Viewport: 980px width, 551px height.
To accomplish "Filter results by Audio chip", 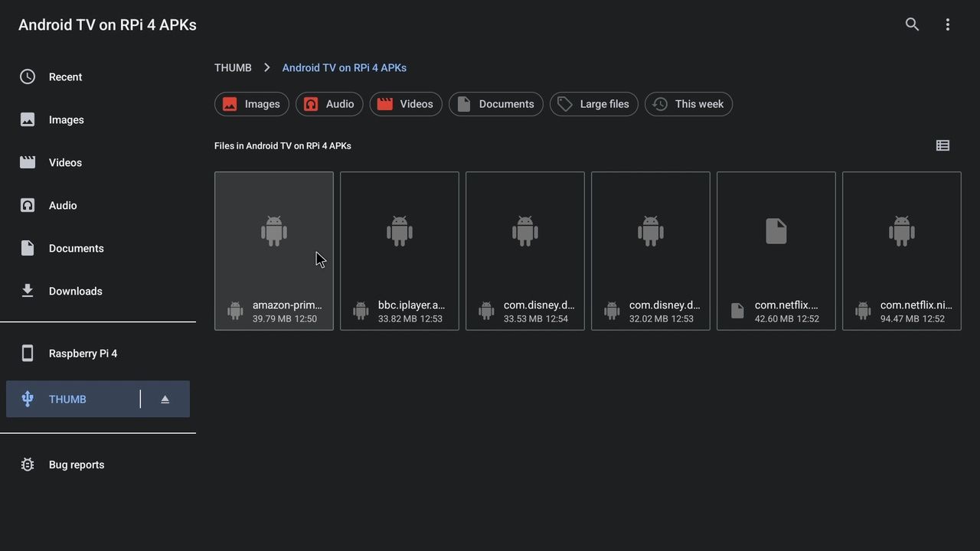I will [328, 104].
